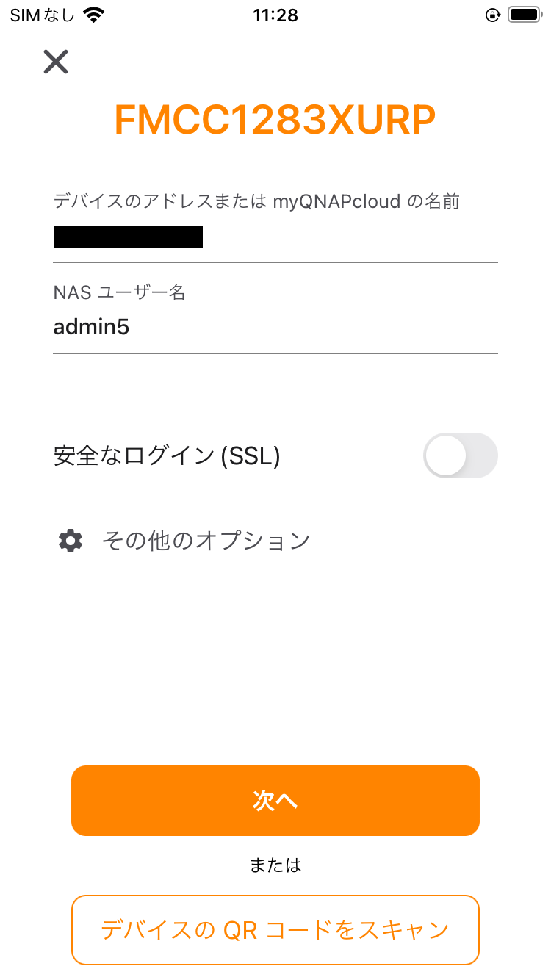The image size is (551, 980).
Task: Tap the battery icon in the status bar
Action: click(x=524, y=15)
